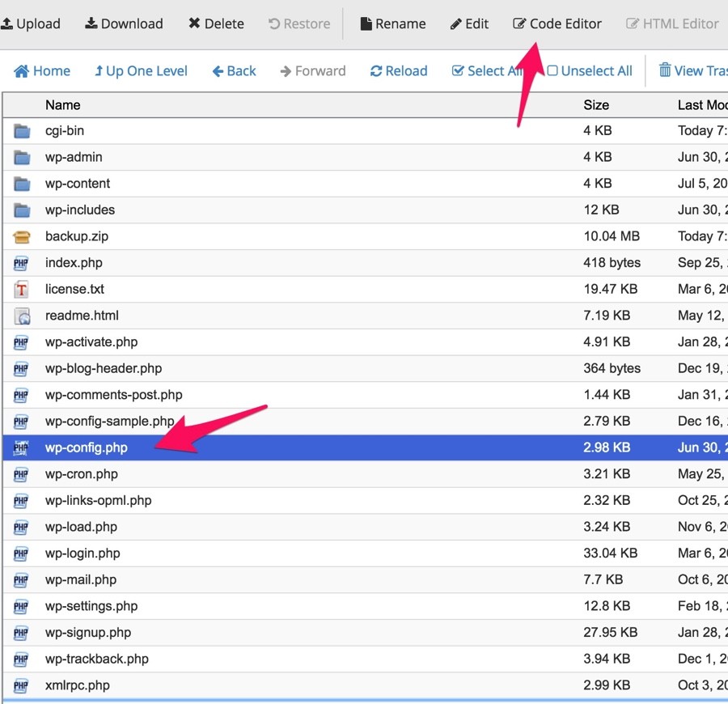Open the HTML Editor
The width and height of the screenshot is (728, 704).
[672, 23]
